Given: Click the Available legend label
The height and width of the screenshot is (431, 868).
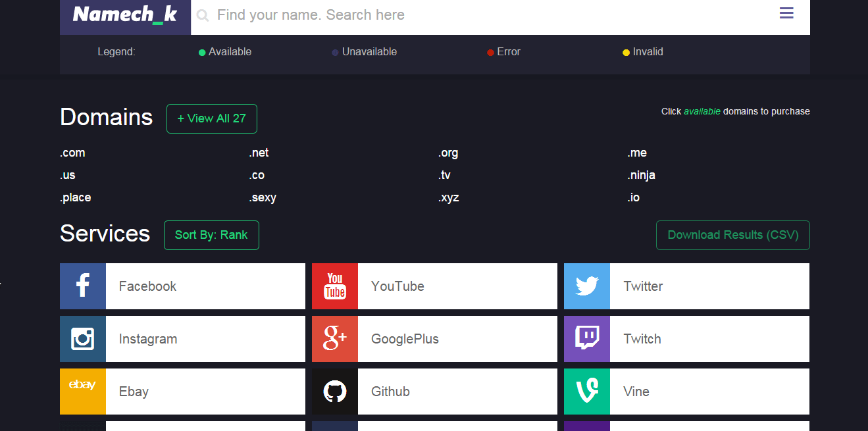Looking at the screenshot, I should 230,52.
